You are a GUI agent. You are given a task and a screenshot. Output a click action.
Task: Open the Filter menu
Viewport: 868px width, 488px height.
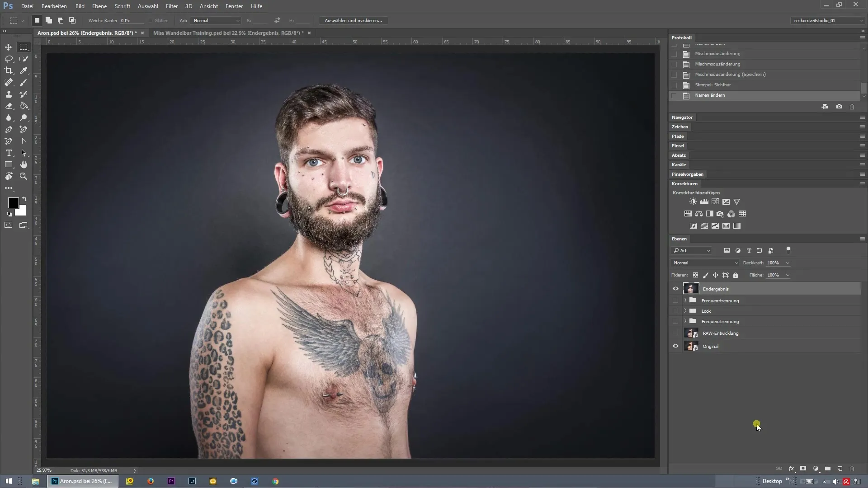(x=171, y=6)
